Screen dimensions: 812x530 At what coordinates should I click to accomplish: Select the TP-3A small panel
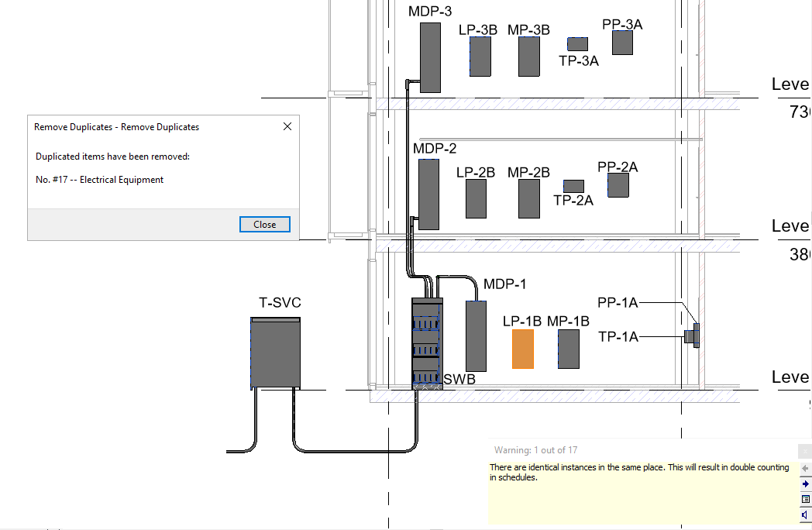point(577,44)
